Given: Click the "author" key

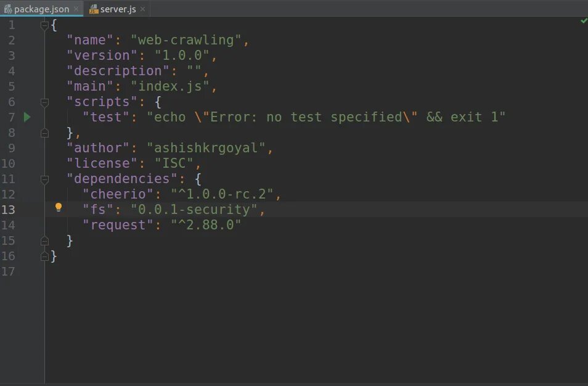Looking at the screenshot, I should pos(98,148).
